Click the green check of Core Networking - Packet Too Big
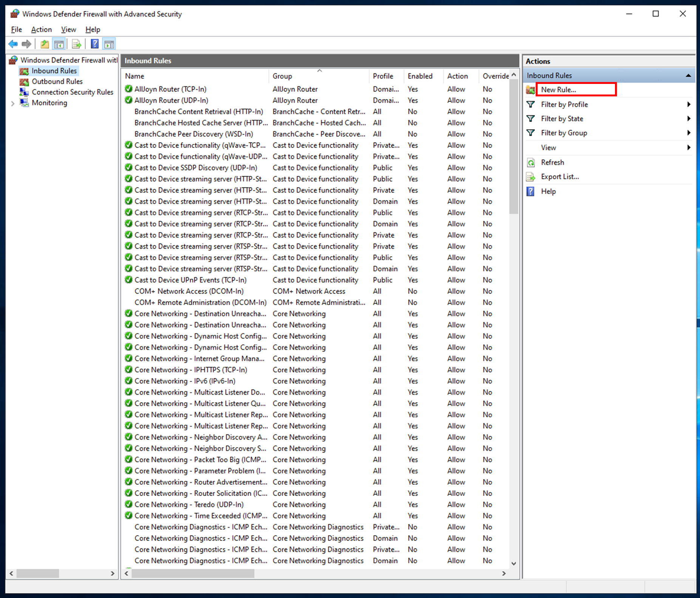This screenshot has width=700, height=598. click(x=129, y=460)
